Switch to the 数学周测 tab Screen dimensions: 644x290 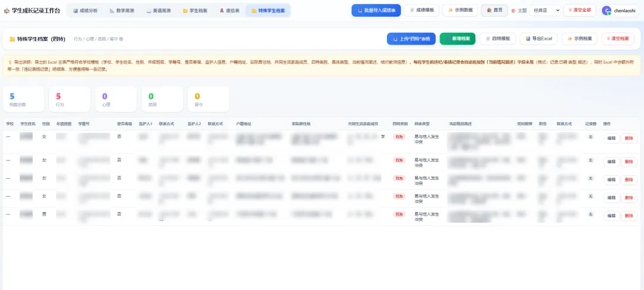(x=122, y=11)
